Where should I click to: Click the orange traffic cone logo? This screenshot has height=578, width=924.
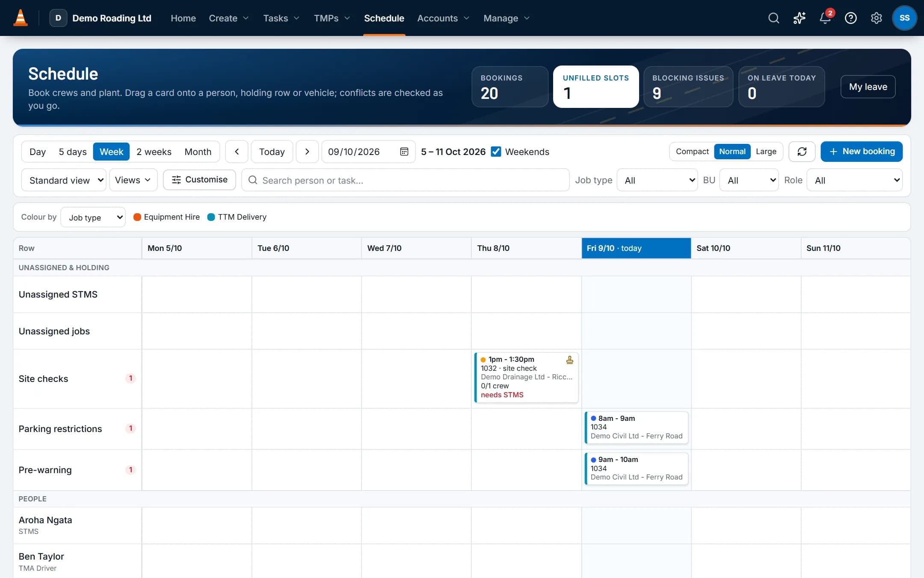coord(21,18)
